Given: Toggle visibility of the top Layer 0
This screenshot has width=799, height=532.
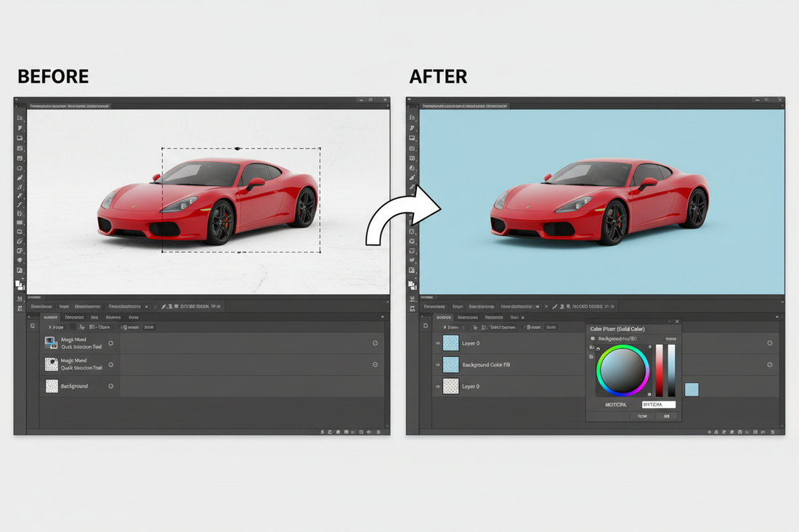Looking at the screenshot, I should [437, 343].
